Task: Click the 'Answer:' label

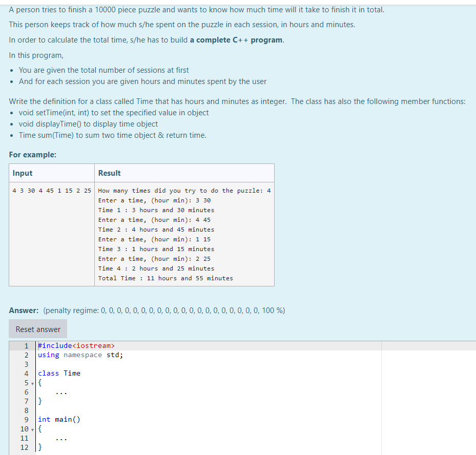Action: coord(24,310)
